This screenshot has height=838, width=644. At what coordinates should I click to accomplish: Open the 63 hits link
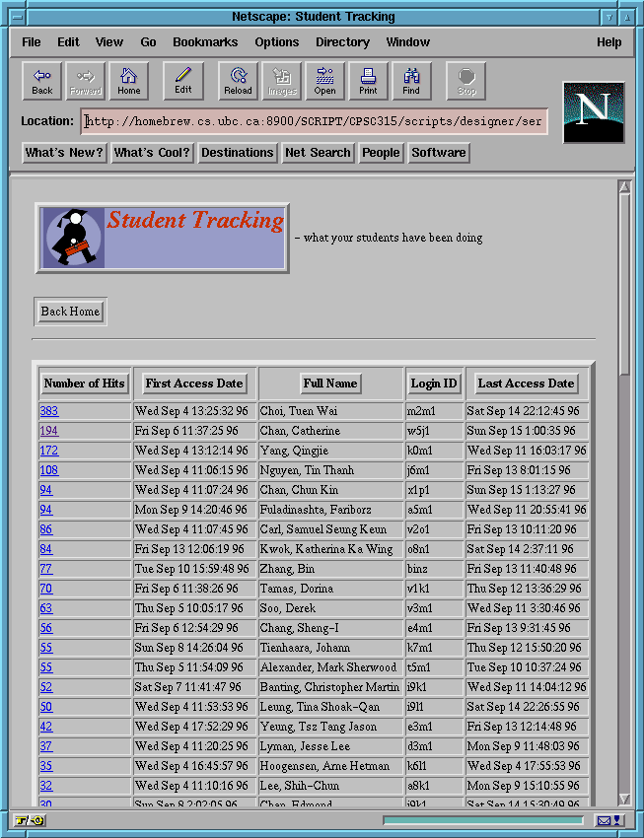pyautogui.click(x=46, y=608)
